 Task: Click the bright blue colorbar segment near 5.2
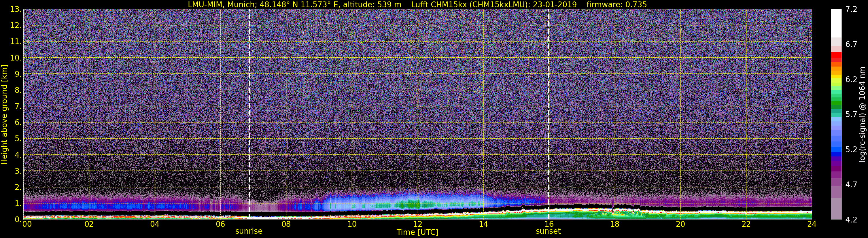point(836,149)
